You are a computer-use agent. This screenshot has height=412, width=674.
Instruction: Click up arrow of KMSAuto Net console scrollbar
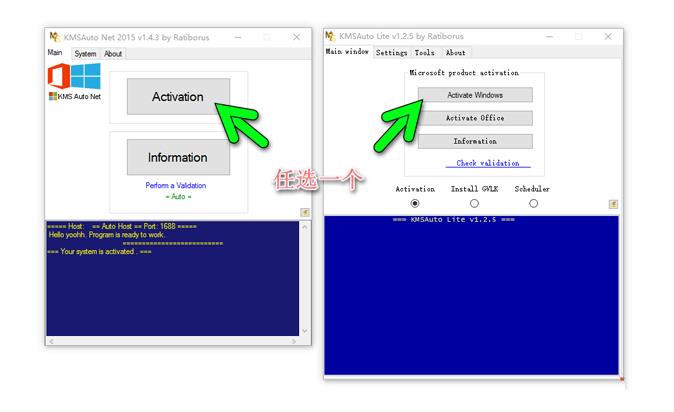(304, 227)
